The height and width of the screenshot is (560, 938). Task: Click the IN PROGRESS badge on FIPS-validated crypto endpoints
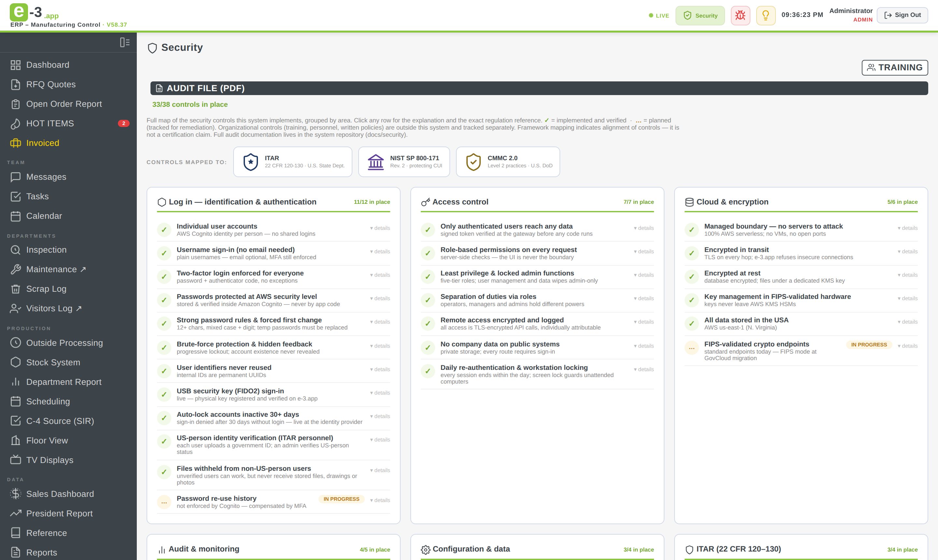click(x=869, y=345)
